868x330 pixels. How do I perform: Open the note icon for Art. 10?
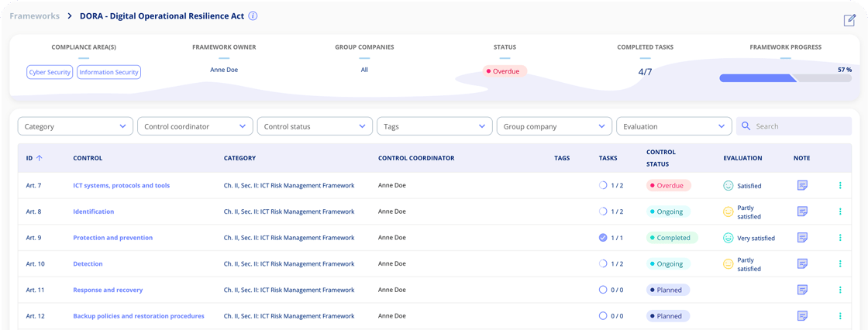click(801, 263)
